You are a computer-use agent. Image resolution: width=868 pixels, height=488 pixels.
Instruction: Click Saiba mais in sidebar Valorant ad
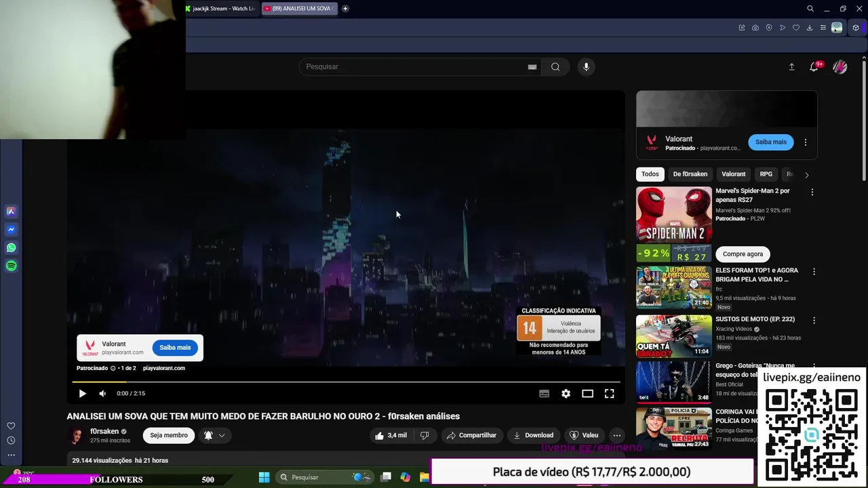[x=770, y=142]
